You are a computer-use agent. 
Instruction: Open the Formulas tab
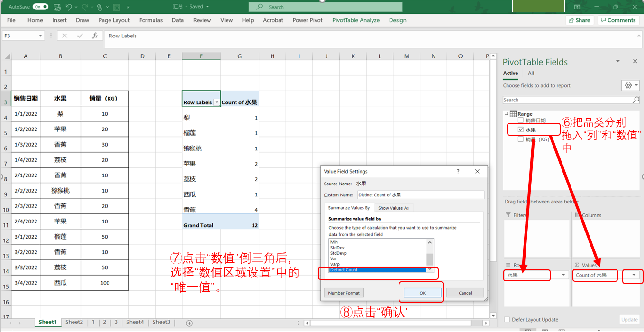click(151, 20)
